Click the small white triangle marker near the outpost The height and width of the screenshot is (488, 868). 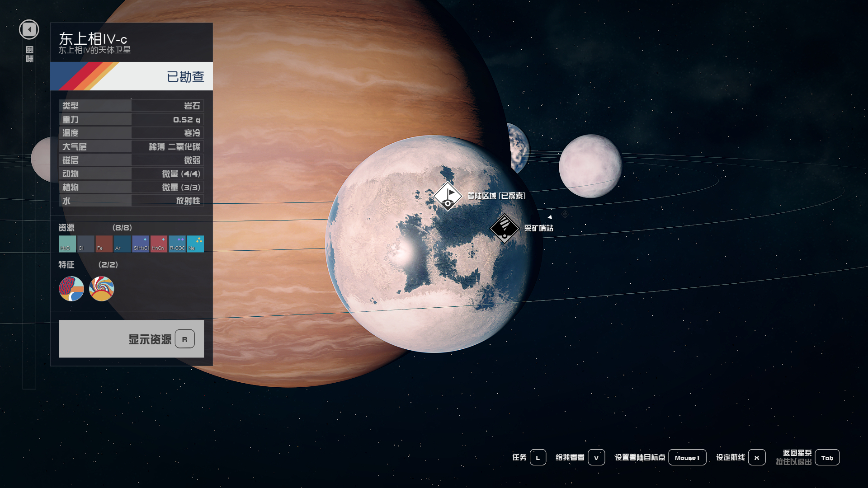pyautogui.click(x=550, y=217)
